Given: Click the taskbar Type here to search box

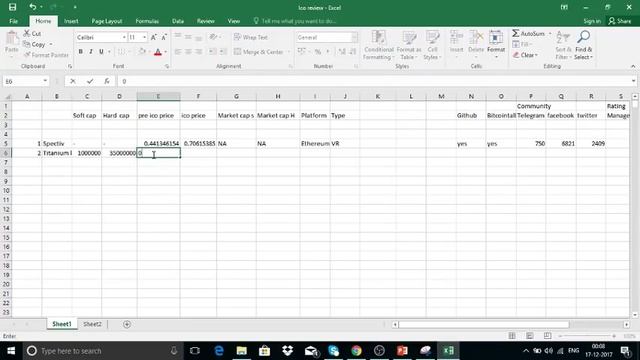Looking at the screenshot, I should [x=102, y=351].
